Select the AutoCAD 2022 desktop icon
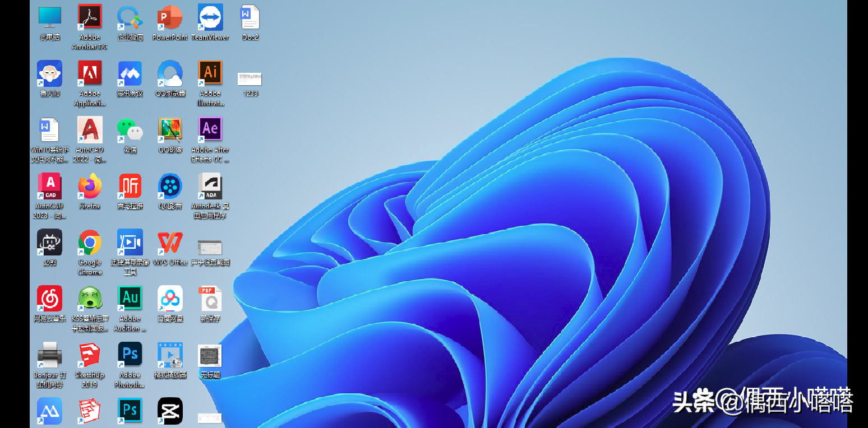868x428 pixels. click(x=90, y=129)
